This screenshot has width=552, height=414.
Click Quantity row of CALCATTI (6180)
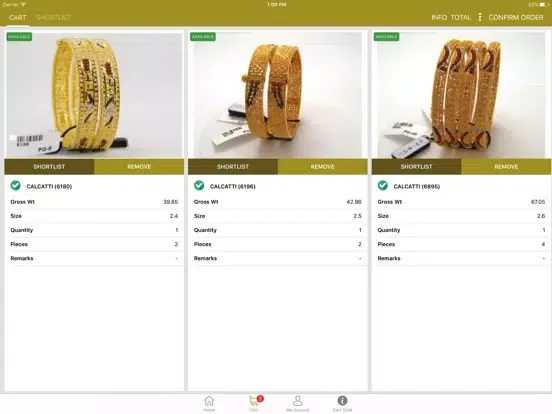pos(94,230)
